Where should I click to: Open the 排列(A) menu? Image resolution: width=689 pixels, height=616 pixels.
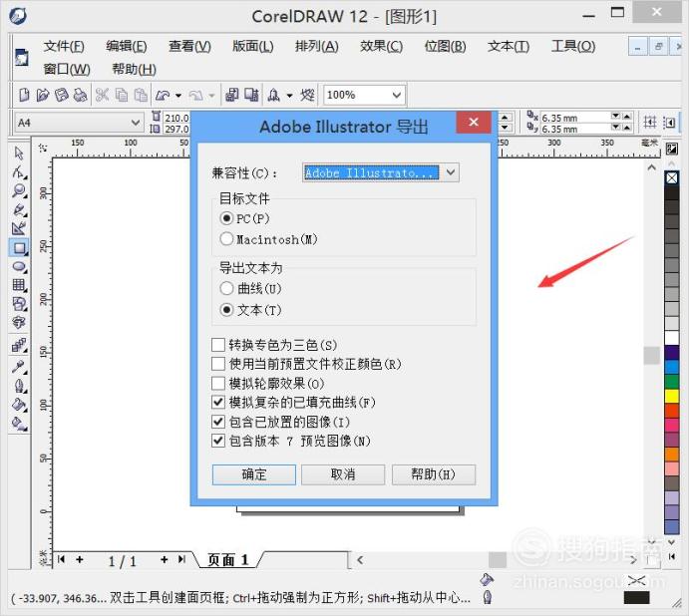(317, 46)
